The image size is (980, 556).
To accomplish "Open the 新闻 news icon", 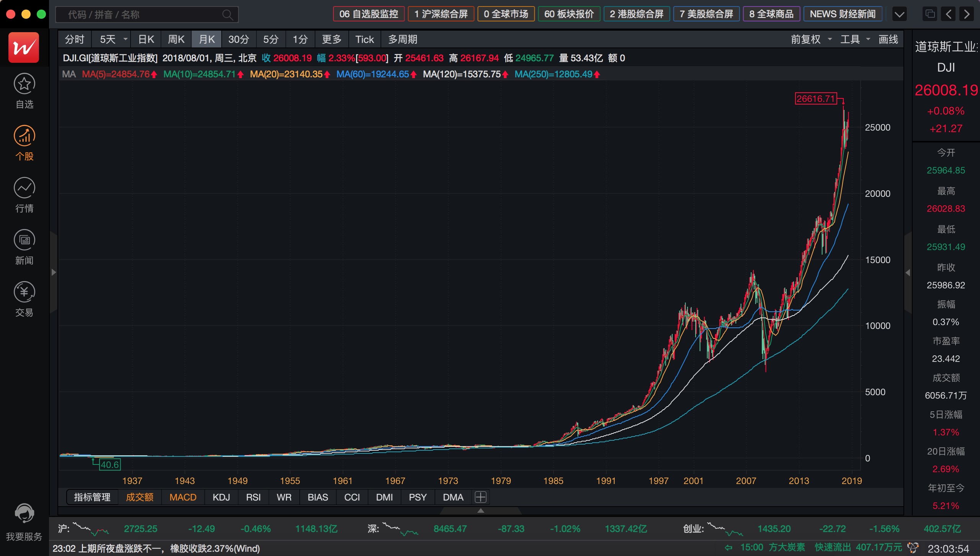I will coord(24,240).
